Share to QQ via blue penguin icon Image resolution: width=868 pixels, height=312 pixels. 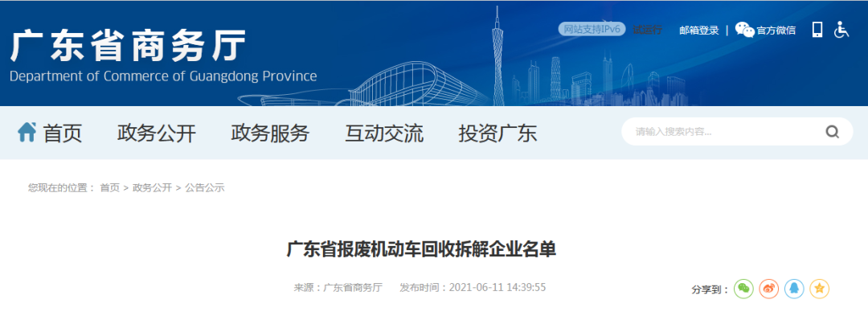click(794, 289)
